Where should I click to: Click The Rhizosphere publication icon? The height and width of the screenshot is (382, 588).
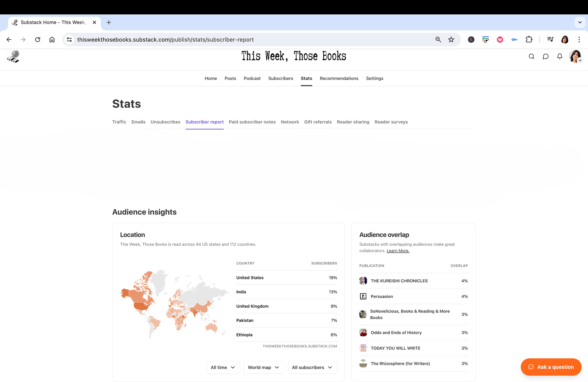click(x=363, y=363)
